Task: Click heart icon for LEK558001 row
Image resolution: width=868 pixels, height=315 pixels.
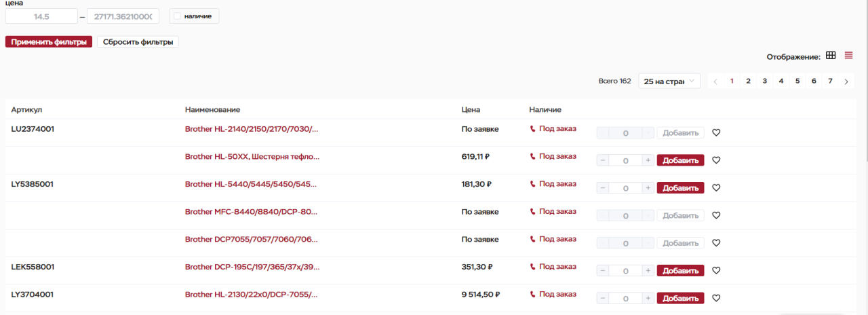Action: [x=716, y=270]
